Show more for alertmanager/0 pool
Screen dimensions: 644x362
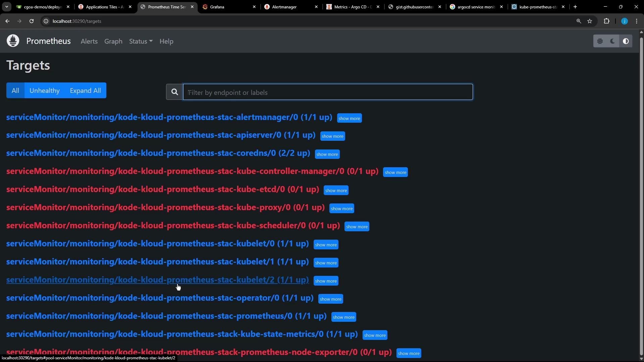click(349, 118)
